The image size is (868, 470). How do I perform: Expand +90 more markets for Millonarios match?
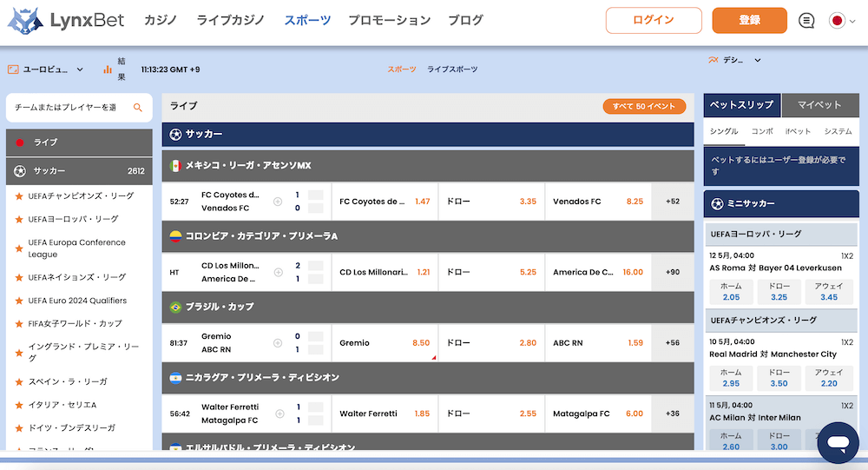click(x=673, y=272)
